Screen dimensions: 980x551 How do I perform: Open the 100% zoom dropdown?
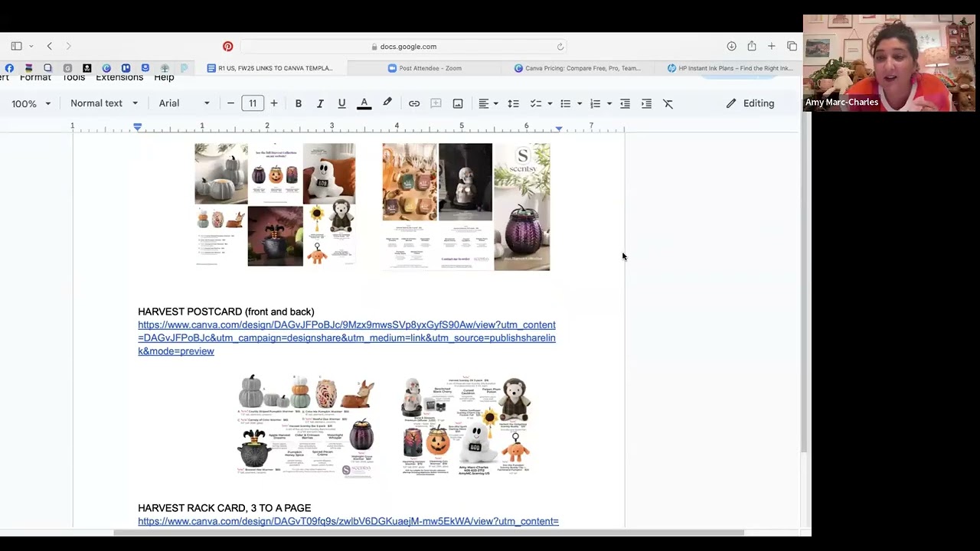[x=31, y=103]
